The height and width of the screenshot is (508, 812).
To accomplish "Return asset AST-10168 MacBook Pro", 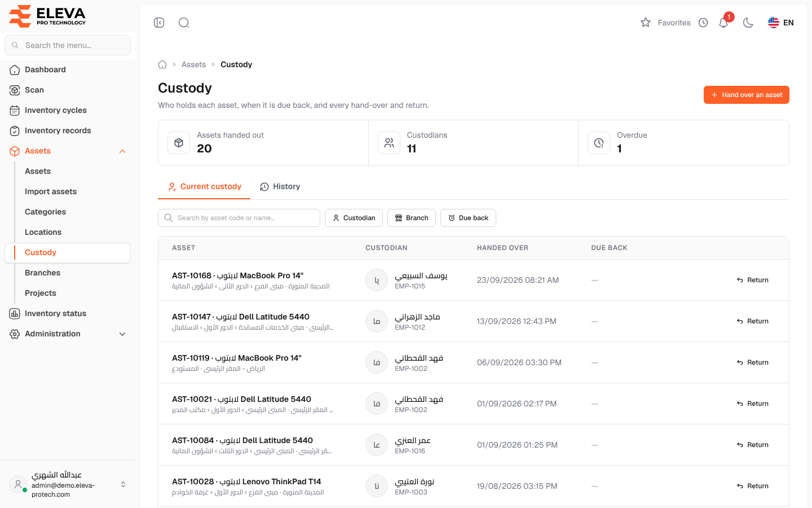I will pos(753,280).
